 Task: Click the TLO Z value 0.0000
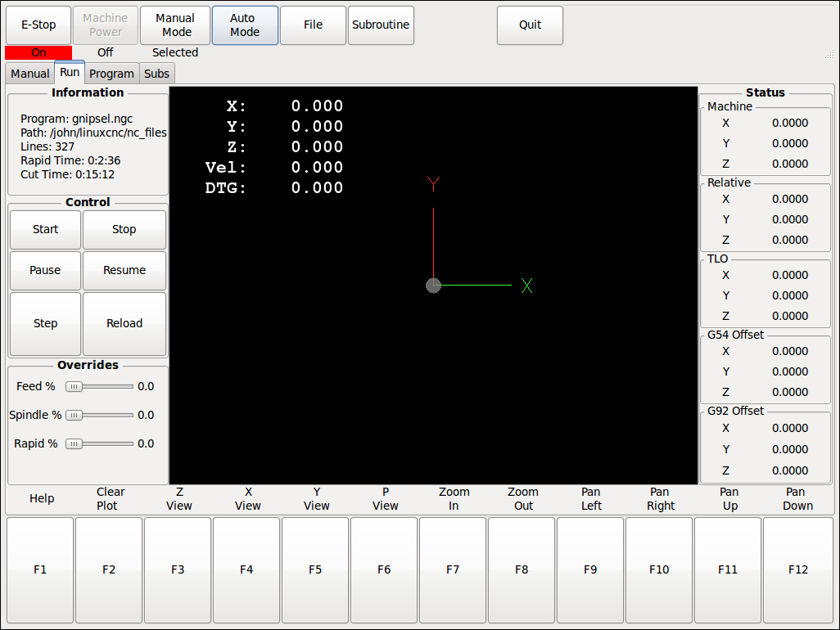pos(789,317)
